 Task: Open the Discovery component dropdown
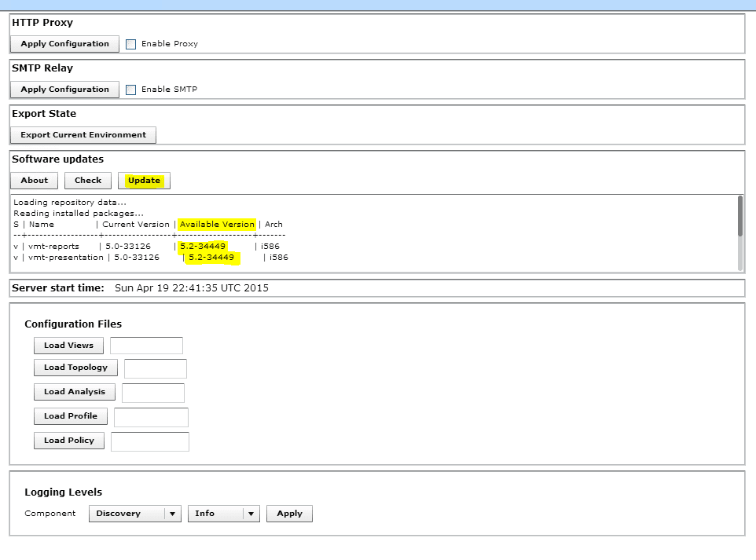135,514
